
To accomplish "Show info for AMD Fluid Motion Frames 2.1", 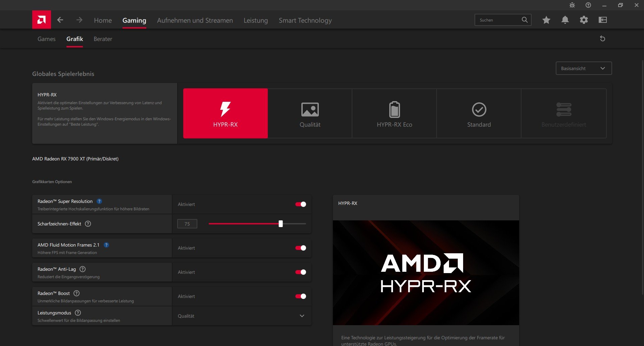I will 106,245.
